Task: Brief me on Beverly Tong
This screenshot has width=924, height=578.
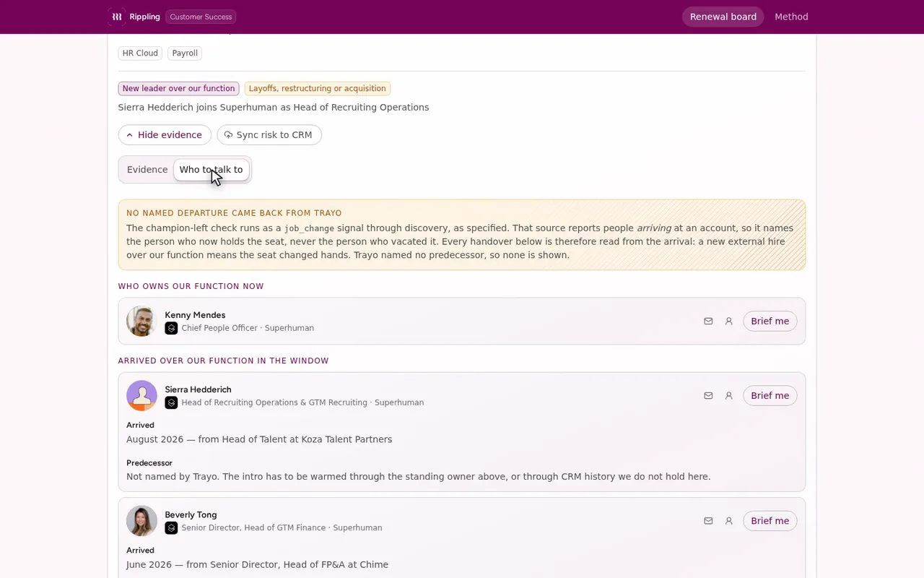Action: (x=770, y=521)
